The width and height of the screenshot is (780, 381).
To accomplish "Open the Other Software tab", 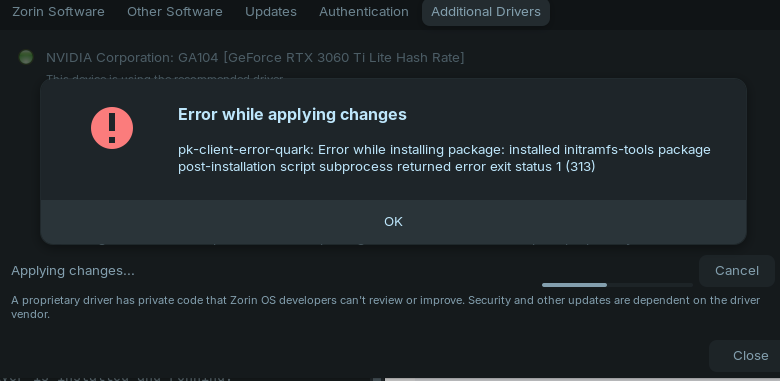I will pos(175,12).
